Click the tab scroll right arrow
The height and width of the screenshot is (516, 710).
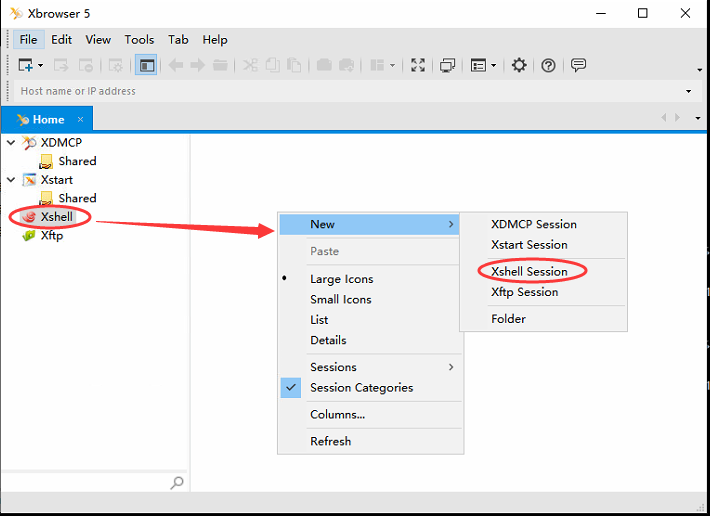pos(677,118)
